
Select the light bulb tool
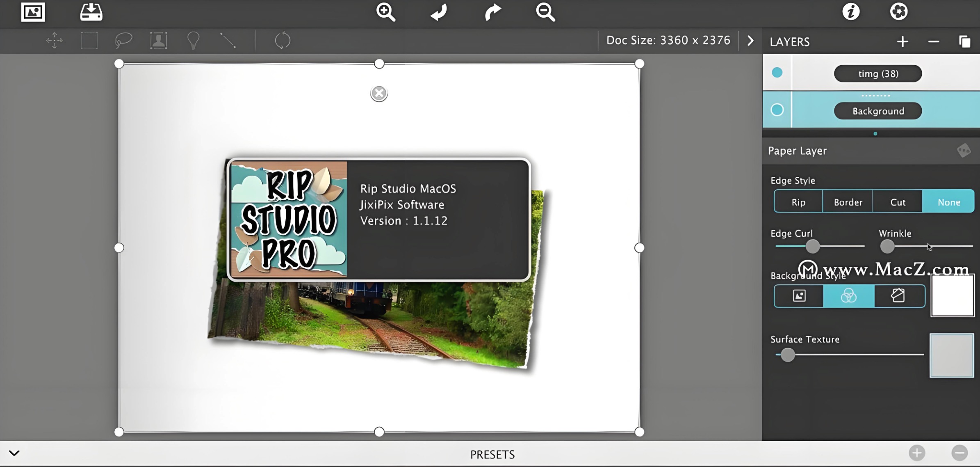pyautogui.click(x=193, y=41)
